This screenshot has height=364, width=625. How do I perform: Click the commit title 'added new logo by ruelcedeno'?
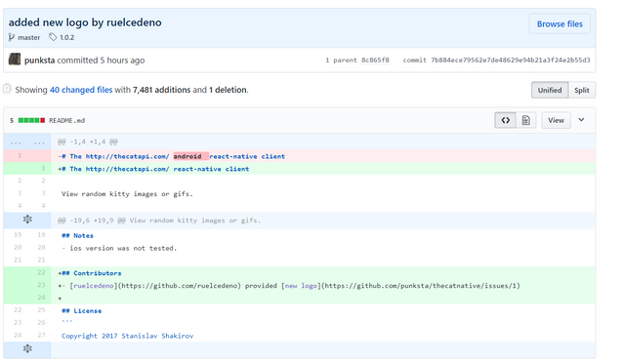click(x=85, y=22)
